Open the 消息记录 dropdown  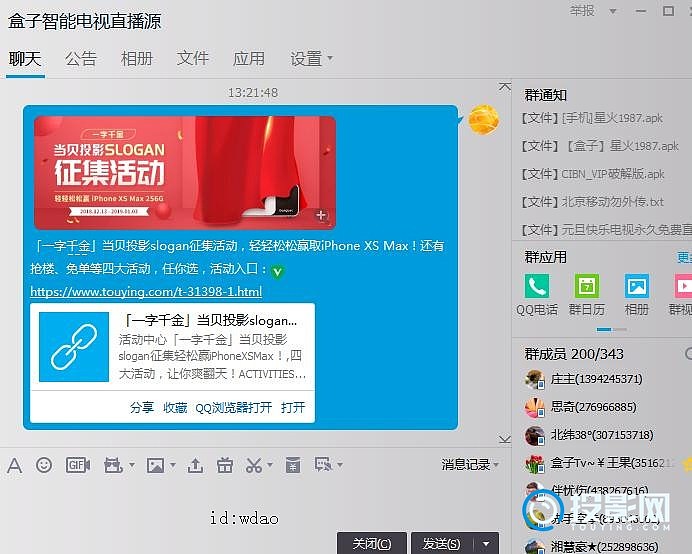[470, 464]
